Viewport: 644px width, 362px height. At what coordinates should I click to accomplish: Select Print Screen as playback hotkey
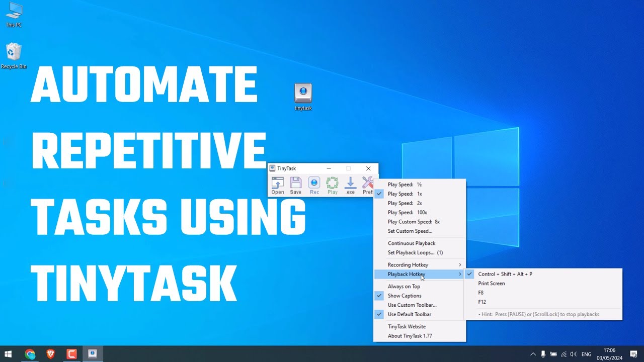point(543,284)
